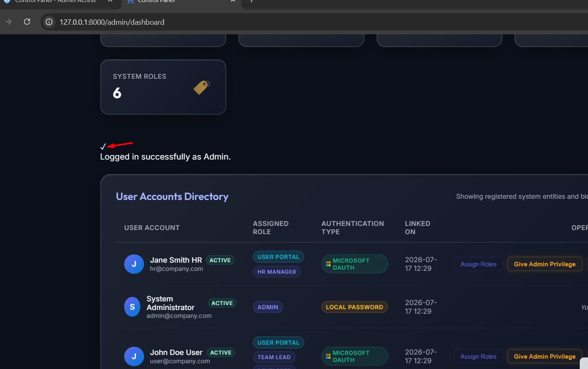Click System Administrator's ACTIVE status badge
Image resolution: width=588 pixels, height=369 pixels.
[x=222, y=303]
